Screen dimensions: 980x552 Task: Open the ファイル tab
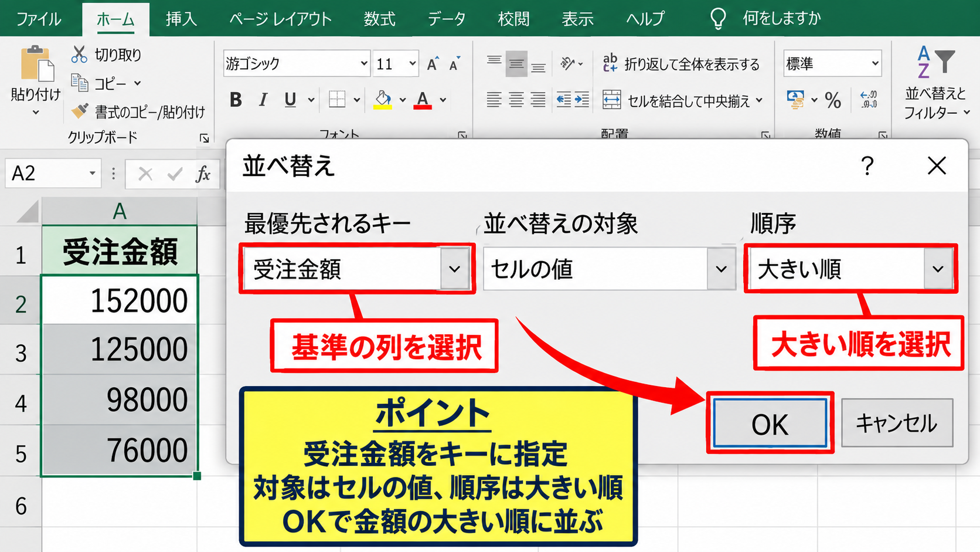coord(38,19)
